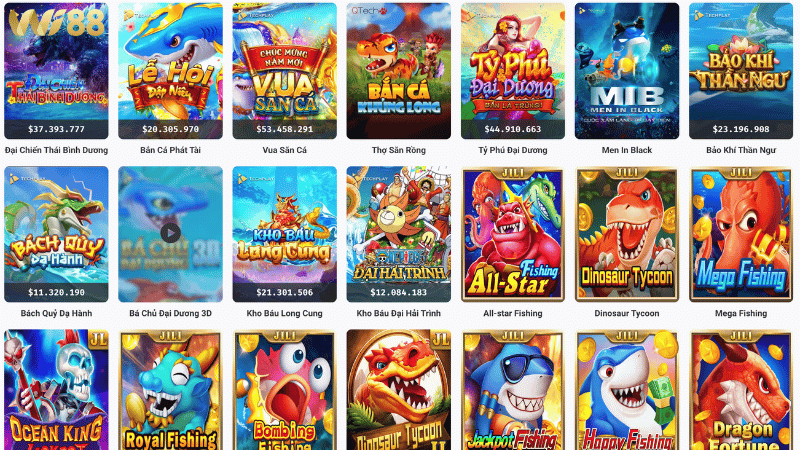The height and width of the screenshot is (450, 800).
Task: Open the Happy Fishing game
Action: (x=627, y=390)
